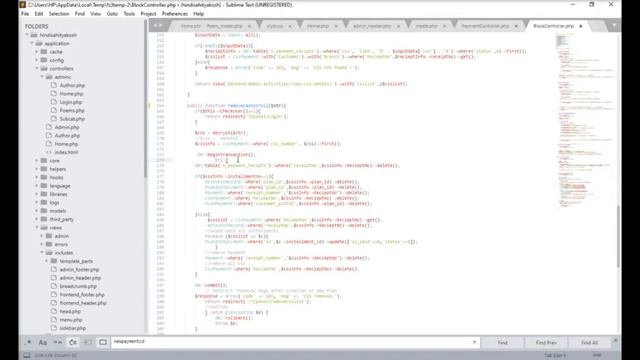
Task: Open the Preferences menu
Action: tap(175, 14)
